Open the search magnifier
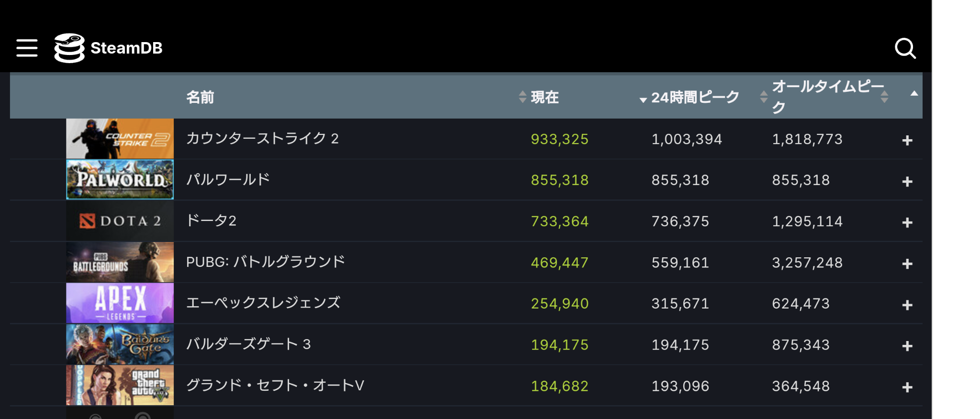The height and width of the screenshot is (419, 980). [x=905, y=48]
